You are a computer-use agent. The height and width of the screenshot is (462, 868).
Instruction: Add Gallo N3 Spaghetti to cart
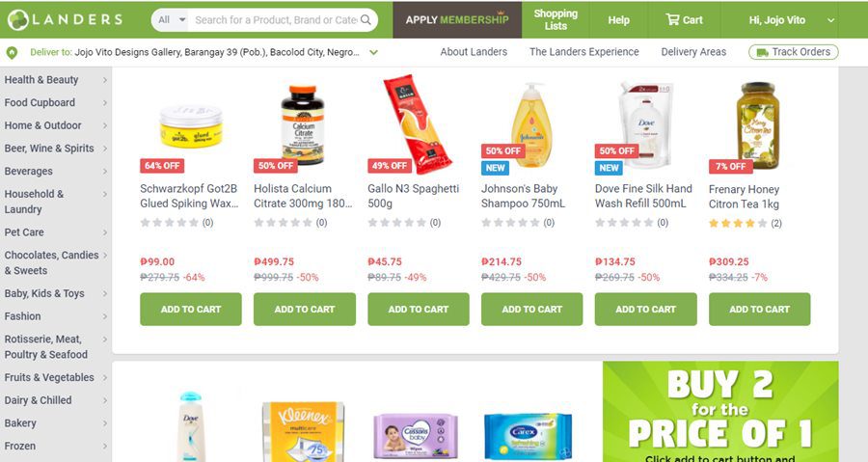pos(419,310)
